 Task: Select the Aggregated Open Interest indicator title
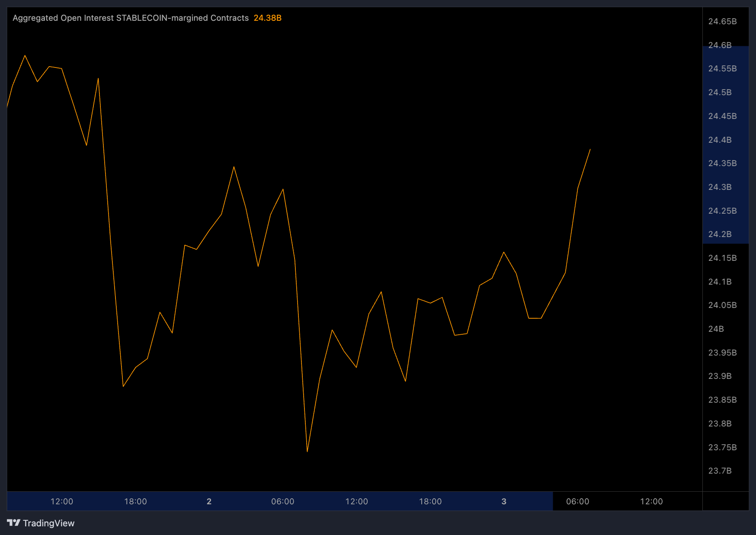coord(131,18)
